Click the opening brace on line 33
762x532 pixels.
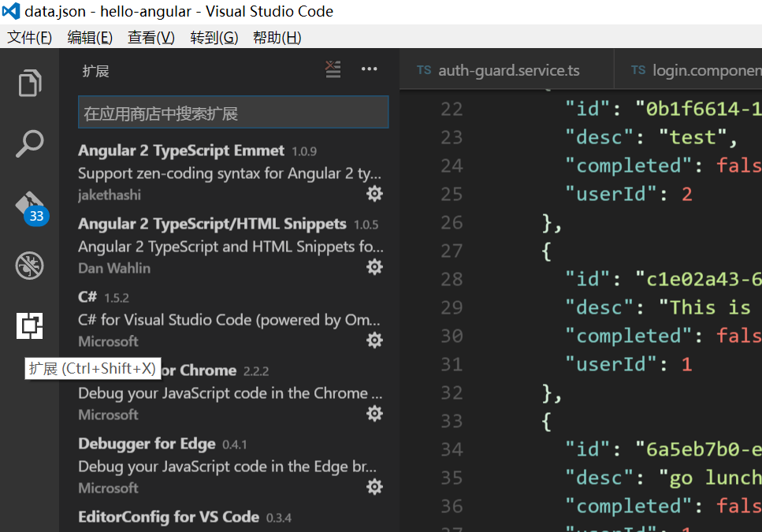pyautogui.click(x=546, y=421)
